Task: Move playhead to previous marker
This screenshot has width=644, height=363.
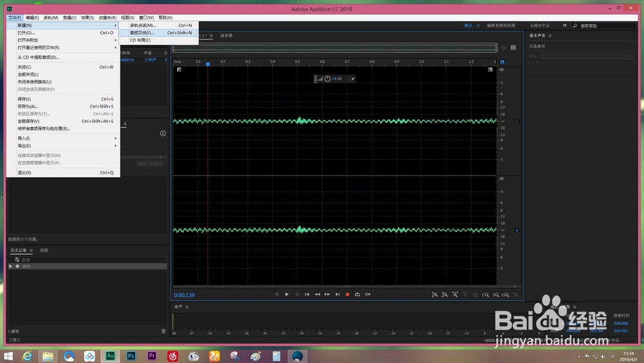Action: coord(307,295)
